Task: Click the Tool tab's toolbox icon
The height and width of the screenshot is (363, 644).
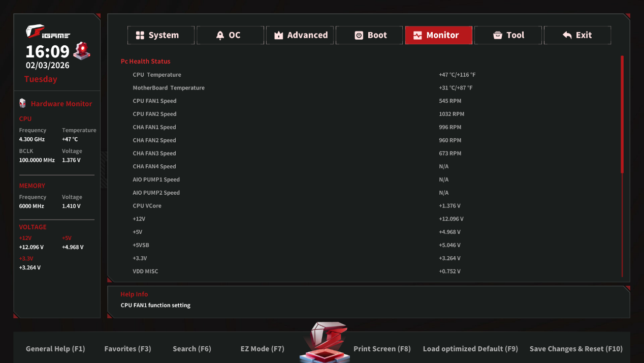Action: [498, 35]
